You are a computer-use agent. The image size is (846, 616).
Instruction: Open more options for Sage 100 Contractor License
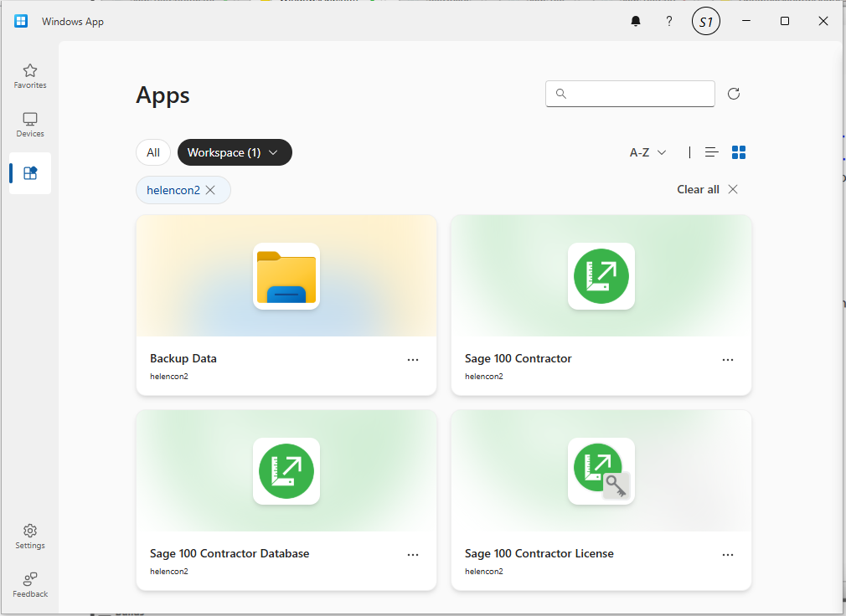tap(728, 555)
